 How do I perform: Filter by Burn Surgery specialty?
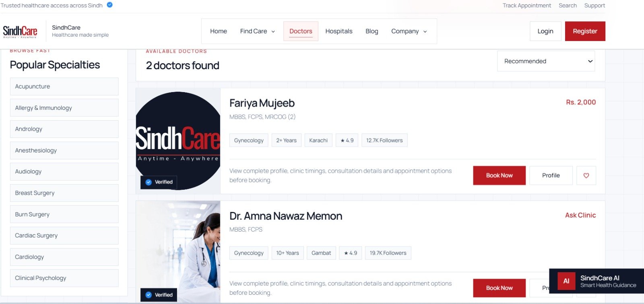pyautogui.click(x=64, y=214)
